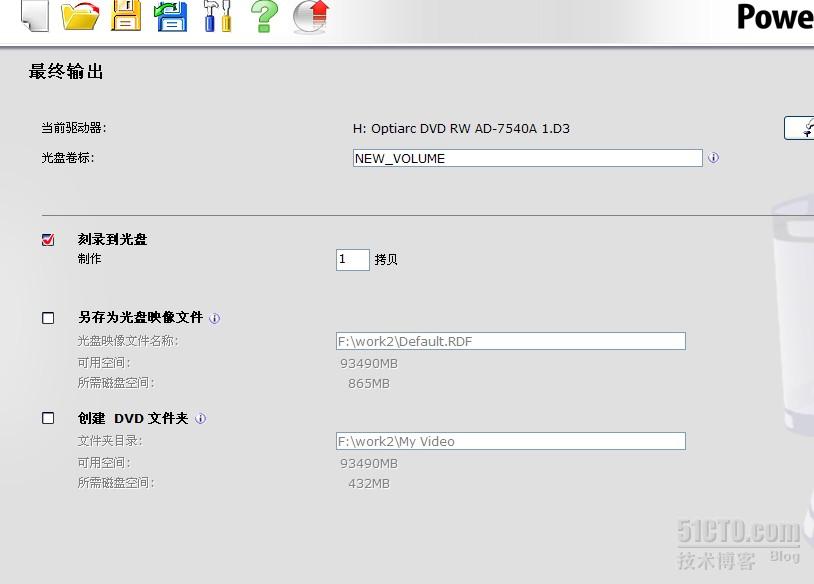
Task: Open preferences with the tools icon
Action: tap(217, 16)
